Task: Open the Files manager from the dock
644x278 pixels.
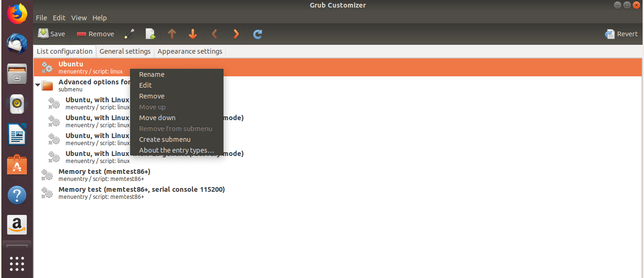Action: [x=17, y=74]
